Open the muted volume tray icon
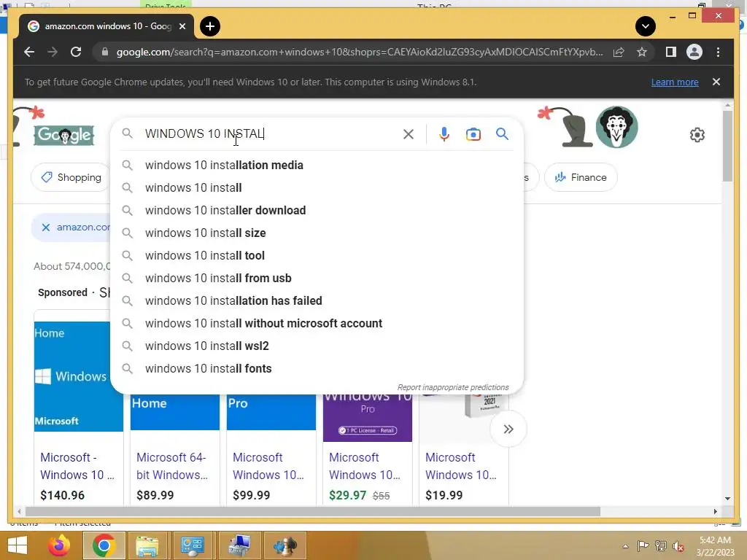Image resolution: width=747 pixels, height=560 pixels. tap(678, 546)
